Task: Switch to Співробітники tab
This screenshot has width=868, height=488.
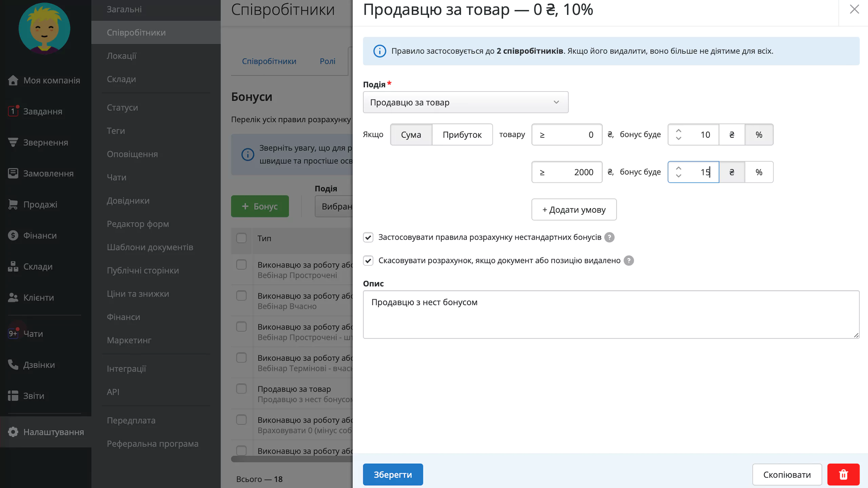Action: pyautogui.click(x=269, y=61)
